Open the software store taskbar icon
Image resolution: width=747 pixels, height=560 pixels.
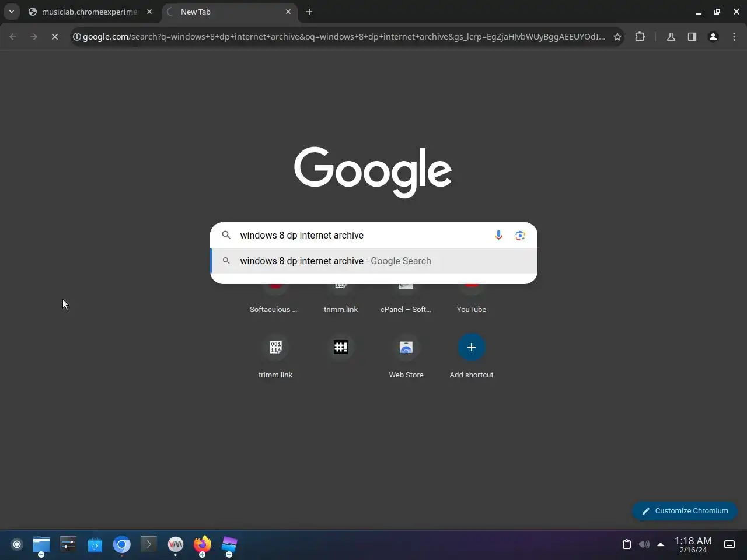coord(95,545)
